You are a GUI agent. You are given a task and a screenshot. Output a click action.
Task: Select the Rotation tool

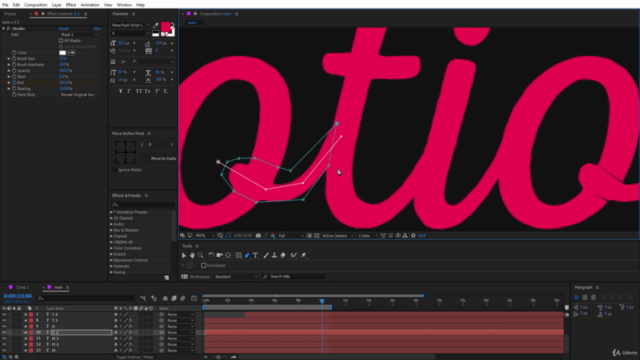pos(211,256)
